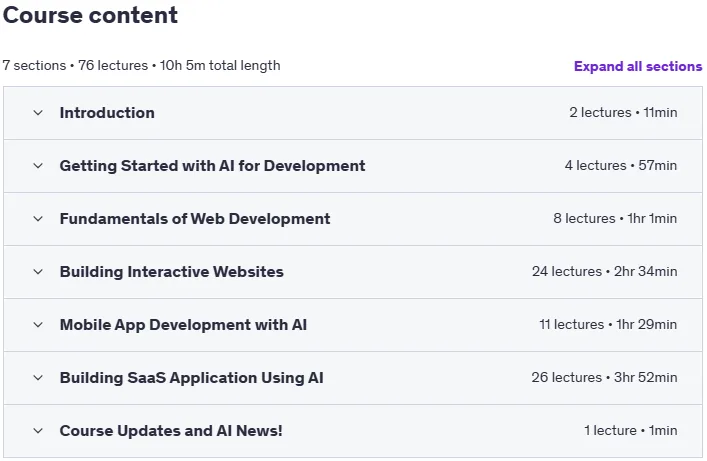Click chevron next to Building SaaS Application

tap(38, 378)
